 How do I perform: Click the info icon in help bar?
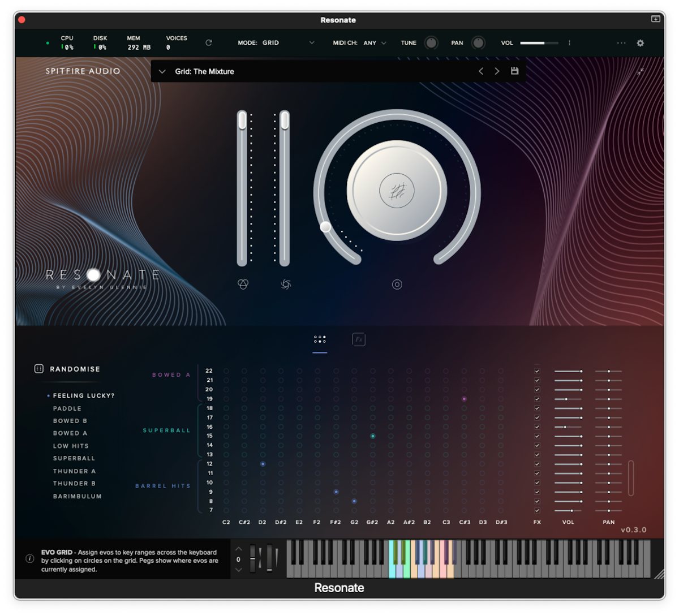[x=30, y=558]
